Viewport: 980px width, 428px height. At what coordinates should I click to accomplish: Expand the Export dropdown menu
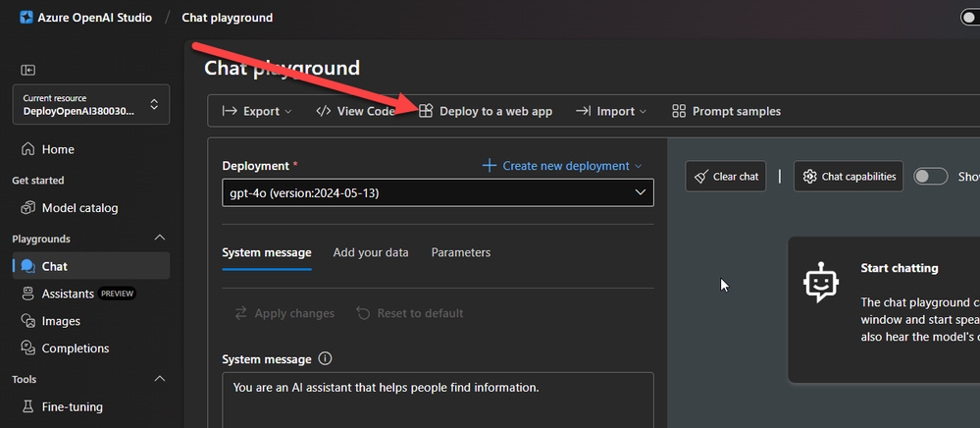288,111
